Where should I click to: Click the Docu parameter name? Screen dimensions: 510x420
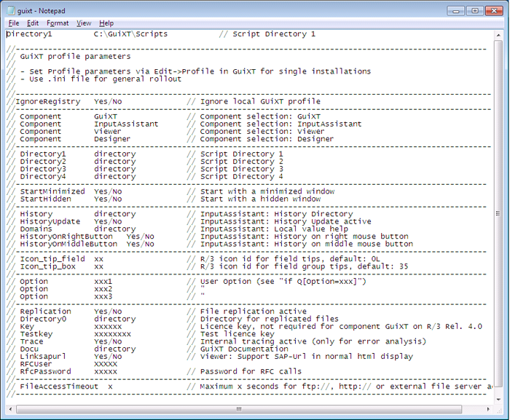point(29,349)
